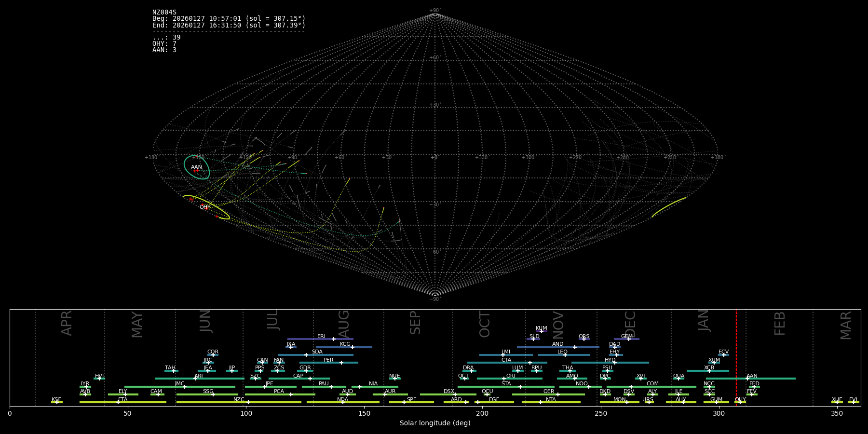Click the FEB month label

click(779, 323)
